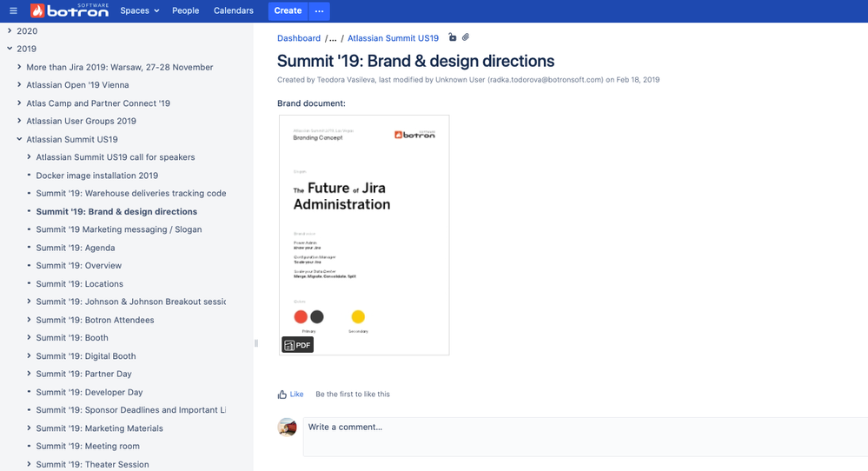Click the PDF badge on the preview
Image resolution: width=868 pixels, height=471 pixels.
point(298,345)
